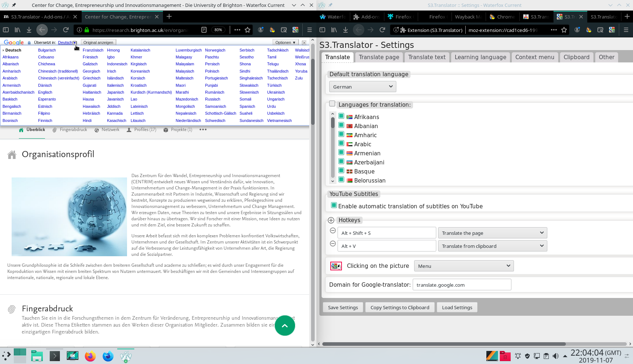Uncheck the Amharic language checkbox
This screenshot has height=364, width=633.
[x=341, y=134]
